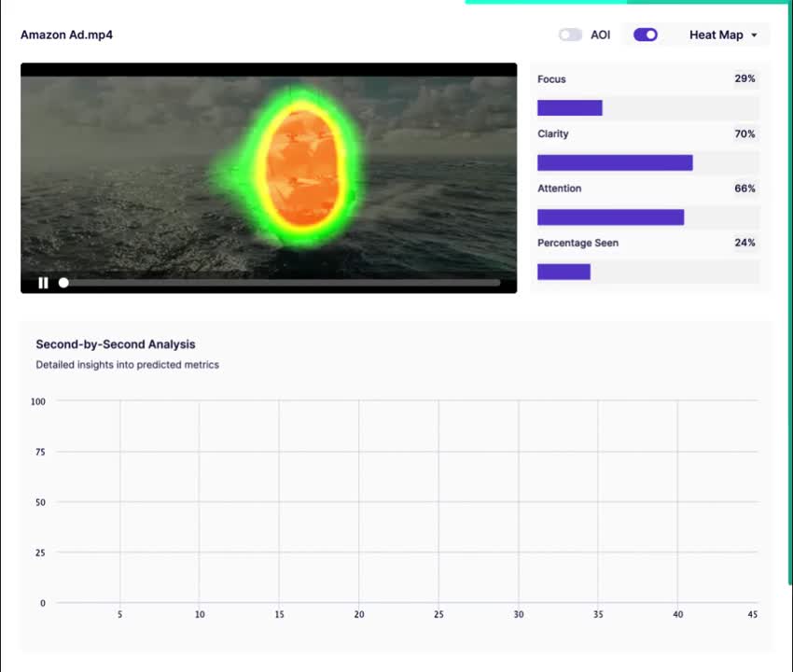Screen dimensions: 793x672
Task: Click Detailed insights into predicted metrics text
Action: [x=128, y=365]
